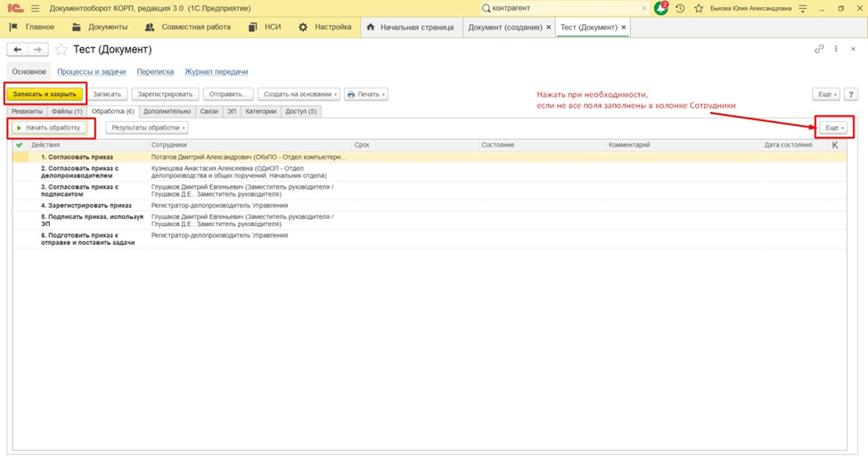Open favorites star in title bar
This screenshot has height=456, width=868.
(699, 8)
